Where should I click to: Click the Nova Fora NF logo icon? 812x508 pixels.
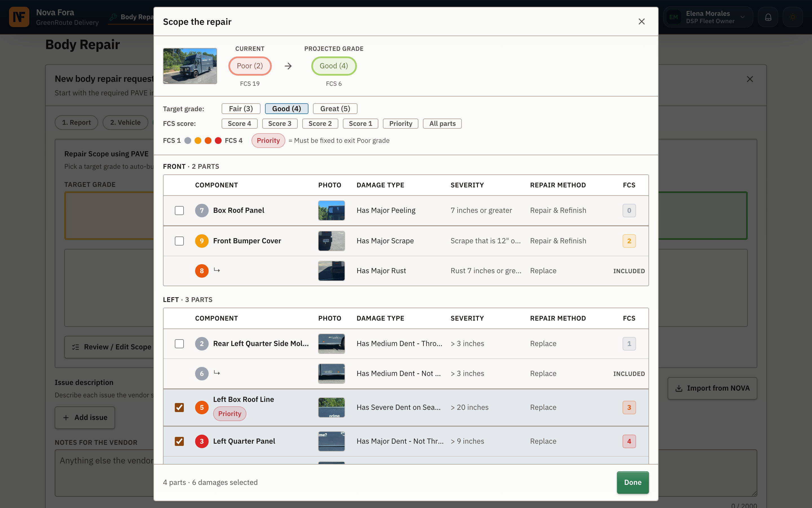coord(19,17)
